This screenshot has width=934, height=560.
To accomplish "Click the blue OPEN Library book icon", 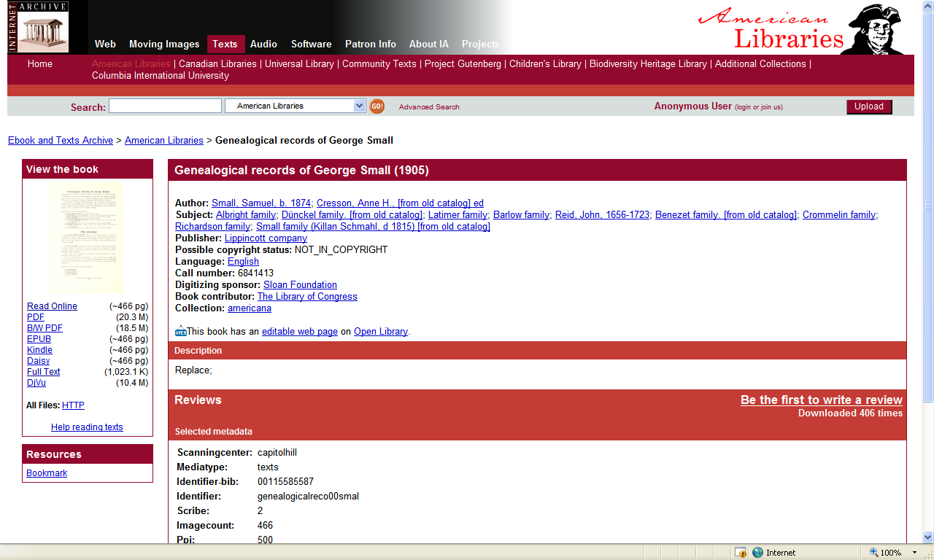I will pyautogui.click(x=180, y=330).
